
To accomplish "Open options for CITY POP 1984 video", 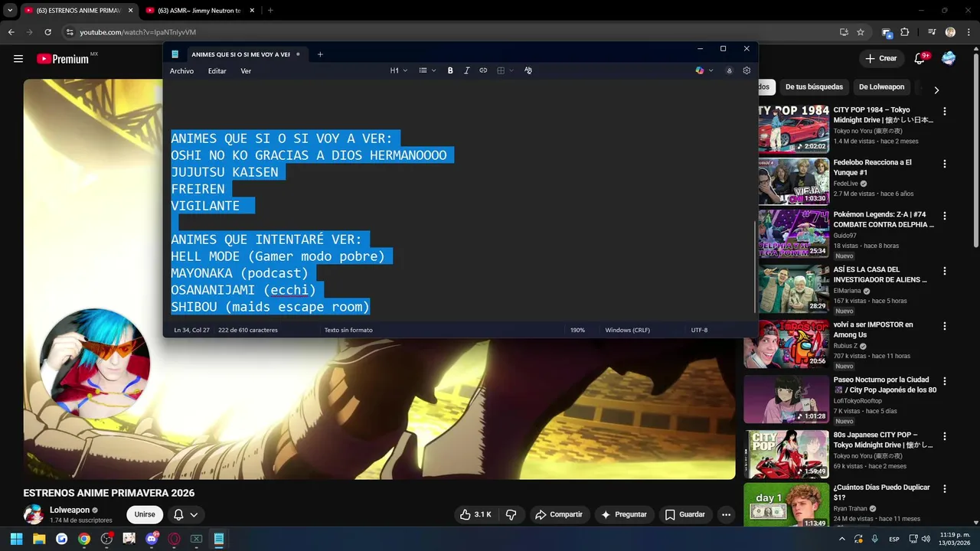I will 944,111.
